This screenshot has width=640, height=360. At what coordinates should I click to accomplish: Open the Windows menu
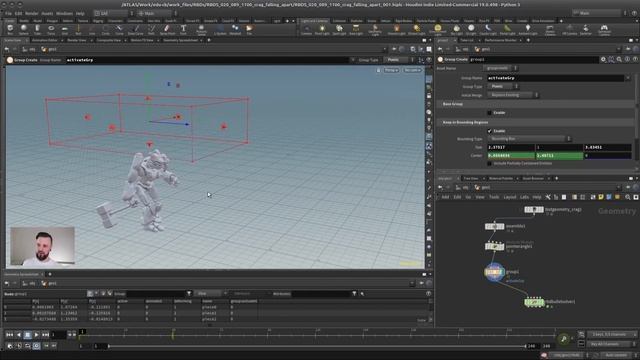pyautogui.click(x=64, y=13)
